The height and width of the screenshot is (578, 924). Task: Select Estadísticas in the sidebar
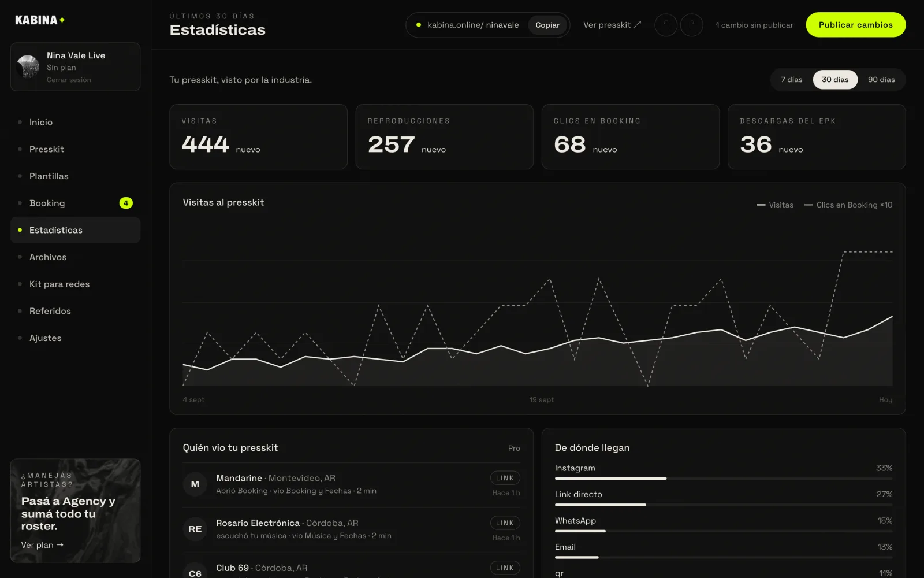[x=75, y=230]
